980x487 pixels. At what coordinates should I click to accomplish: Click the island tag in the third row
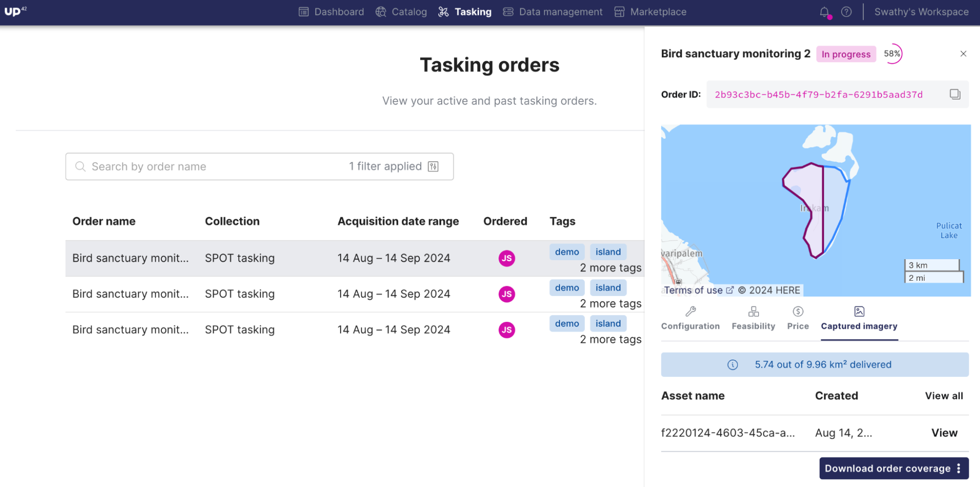coord(608,323)
